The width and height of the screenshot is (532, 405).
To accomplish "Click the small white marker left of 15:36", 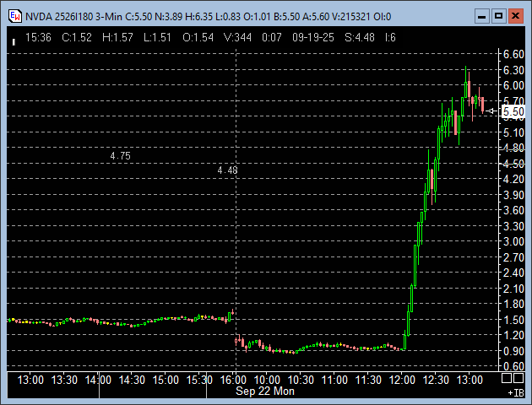I will pos(14,40).
